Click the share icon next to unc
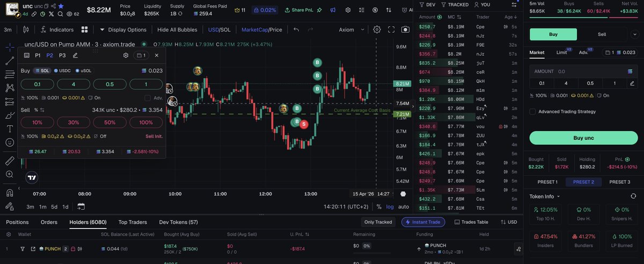 click(x=54, y=5)
